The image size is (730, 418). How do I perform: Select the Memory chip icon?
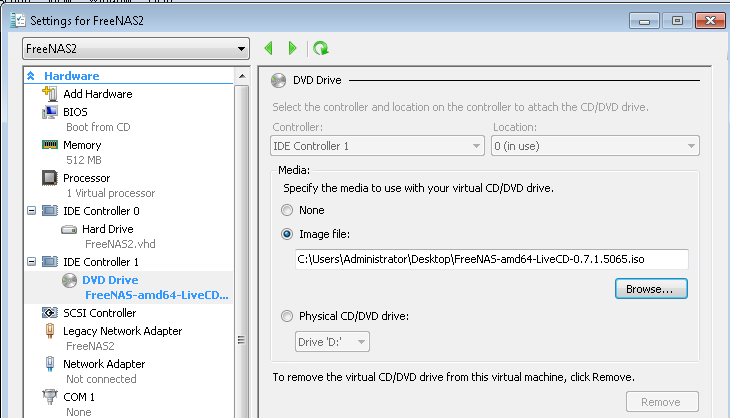coord(50,145)
